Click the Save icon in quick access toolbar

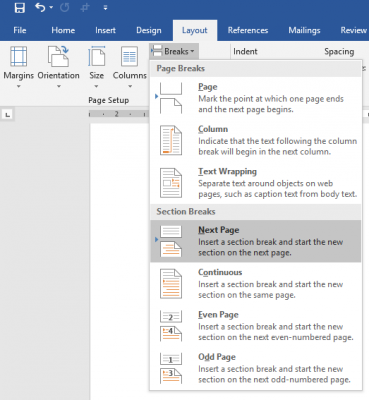(20, 8)
